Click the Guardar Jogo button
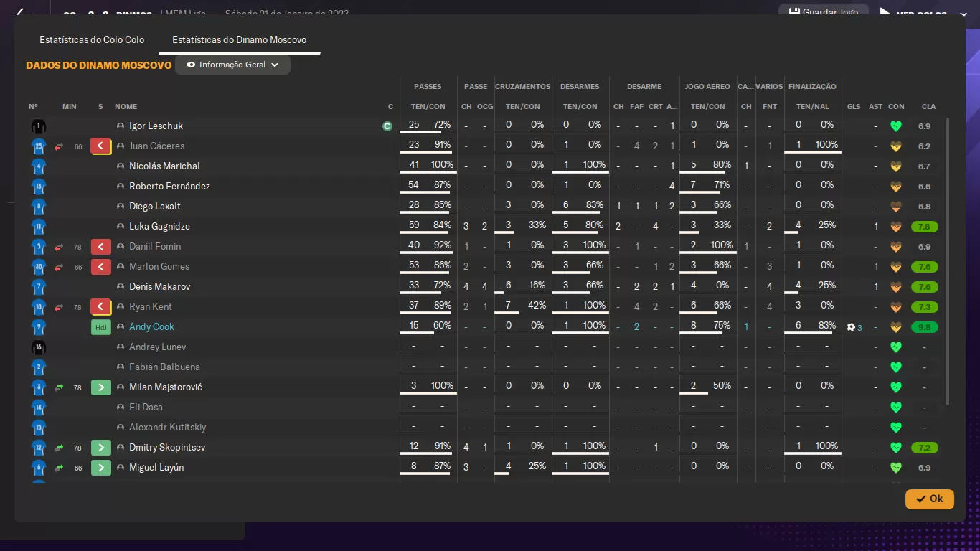980x551 pixels. coord(824,12)
